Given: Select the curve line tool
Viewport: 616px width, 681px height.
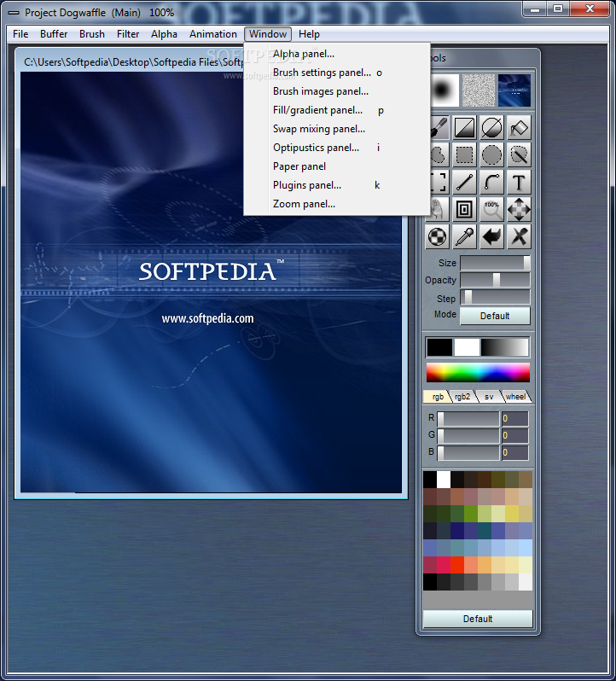Looking at the screenshot, I should [x=491, y=182].
